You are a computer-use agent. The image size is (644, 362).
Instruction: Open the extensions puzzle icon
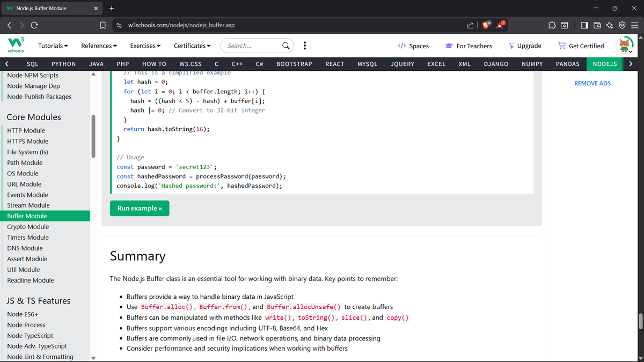pos(551,25)
